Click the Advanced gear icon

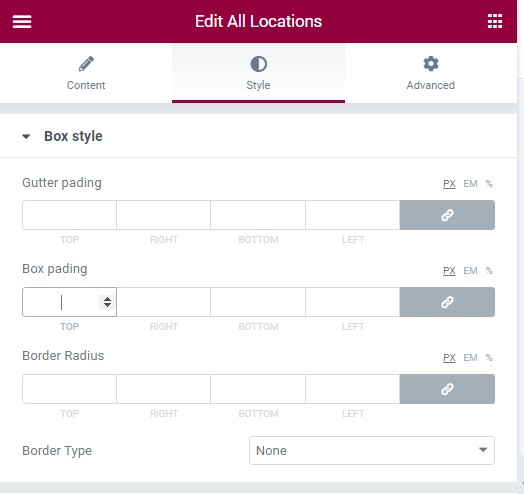tap(431, 64)
